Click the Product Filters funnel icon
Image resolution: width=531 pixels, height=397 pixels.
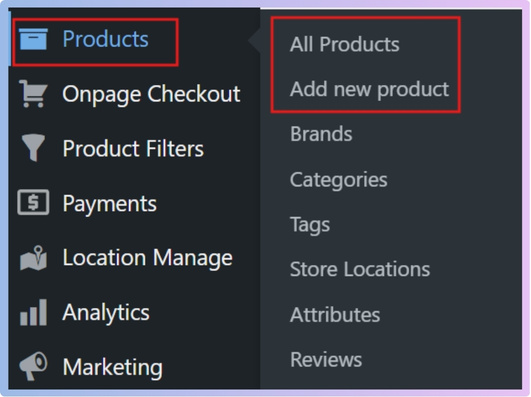33,148
